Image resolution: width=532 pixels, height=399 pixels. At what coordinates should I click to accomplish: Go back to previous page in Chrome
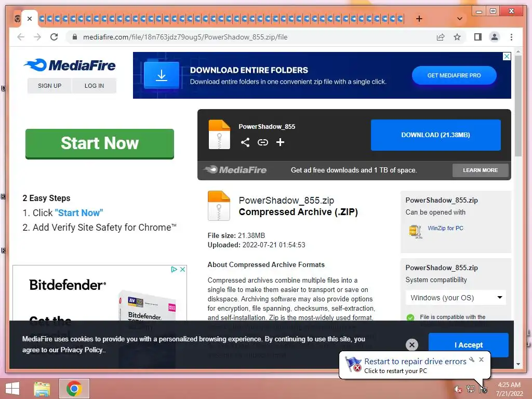tap(21, 37)
